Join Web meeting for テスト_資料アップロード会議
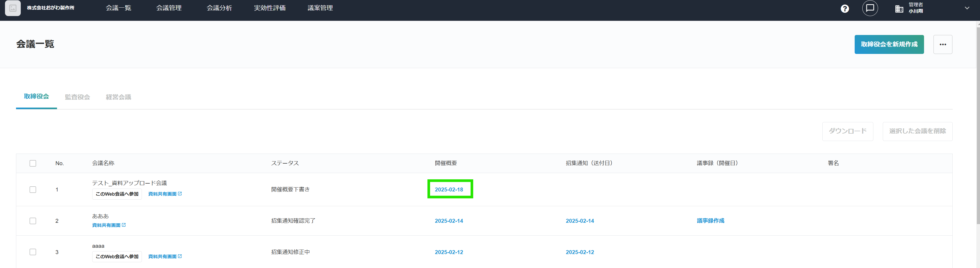 pos(117,194)
